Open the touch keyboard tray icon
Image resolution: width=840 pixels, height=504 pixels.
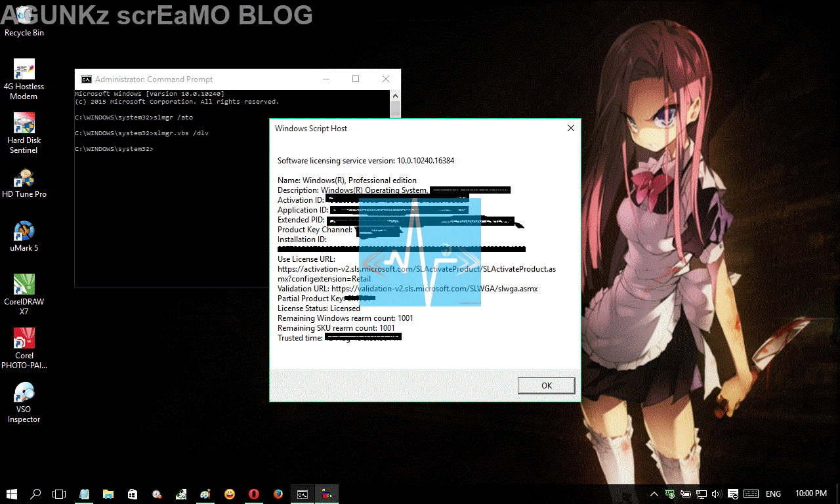pos(751,494)
